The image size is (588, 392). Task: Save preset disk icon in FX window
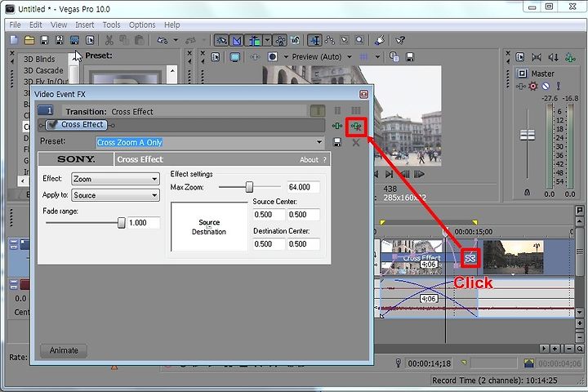(x=337, y=142)
